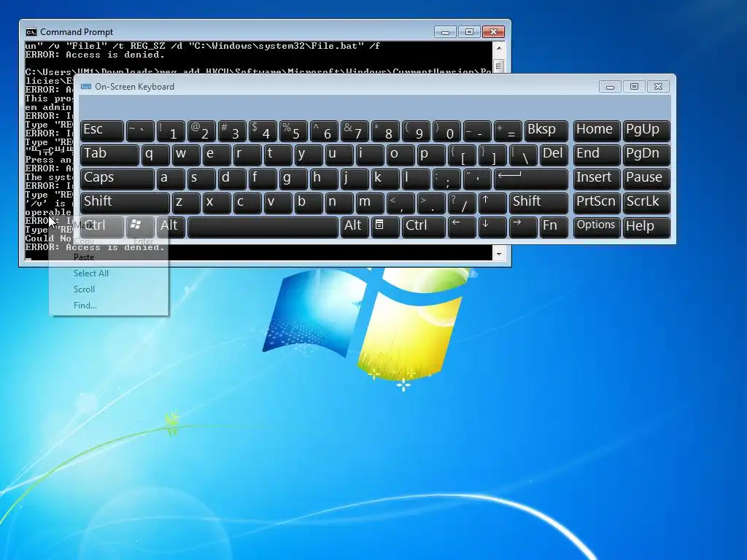The image size is (747, 560).
Task: Toggle the right Alt key
Action: coord(355,227)
